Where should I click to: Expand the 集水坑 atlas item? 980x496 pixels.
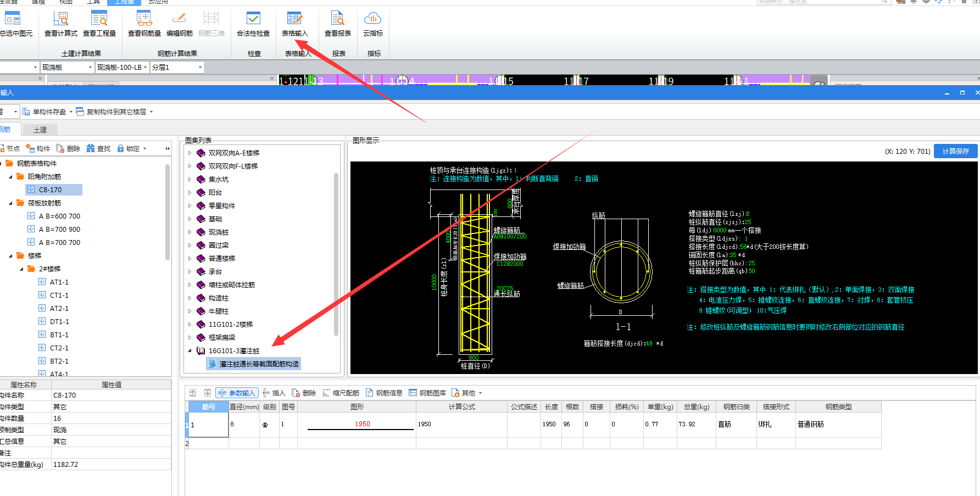[190, 180]
